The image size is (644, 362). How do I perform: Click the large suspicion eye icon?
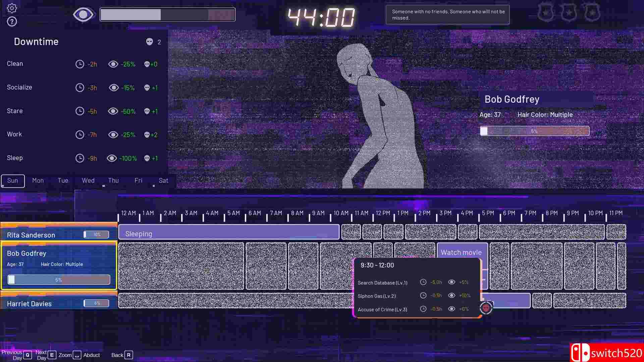coord(83,15)
